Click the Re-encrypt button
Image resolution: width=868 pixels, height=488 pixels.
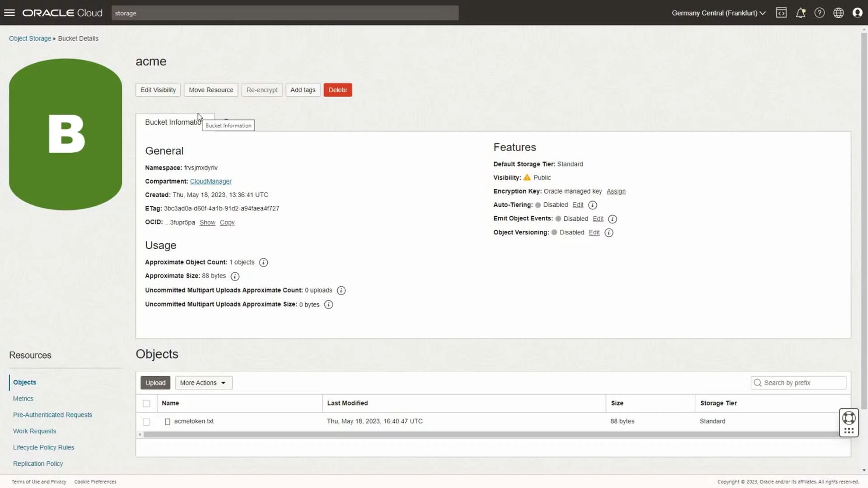click(262, 90)
